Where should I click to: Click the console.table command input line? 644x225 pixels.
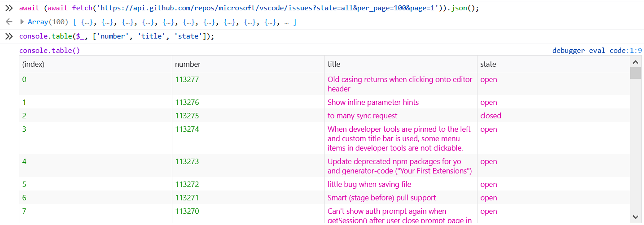pos(117,36)
